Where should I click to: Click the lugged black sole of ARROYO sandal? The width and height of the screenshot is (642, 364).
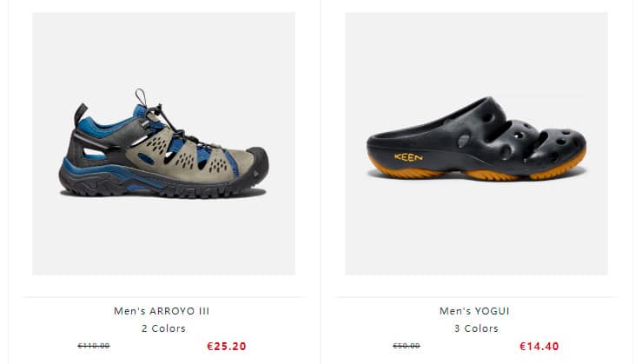click(160, 188)
